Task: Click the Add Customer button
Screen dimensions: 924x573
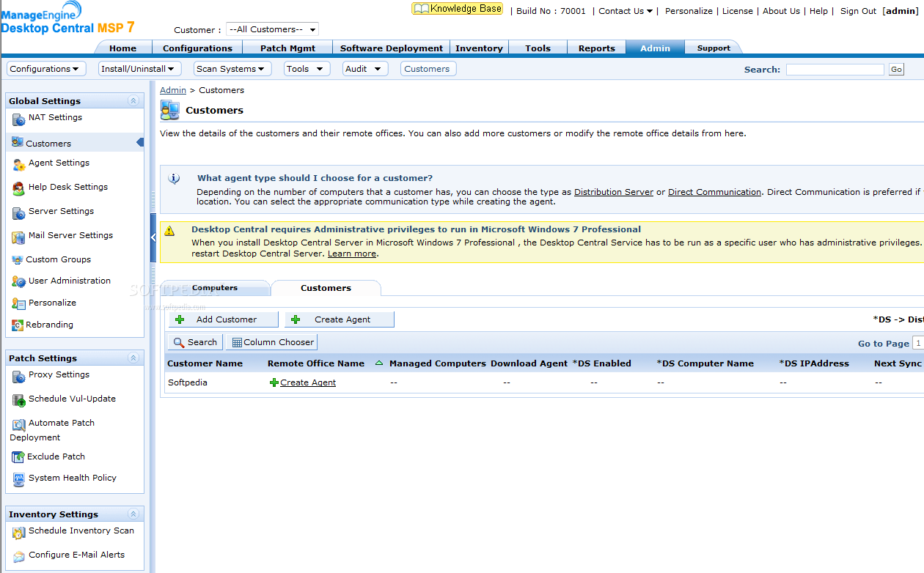Action: 224,319
